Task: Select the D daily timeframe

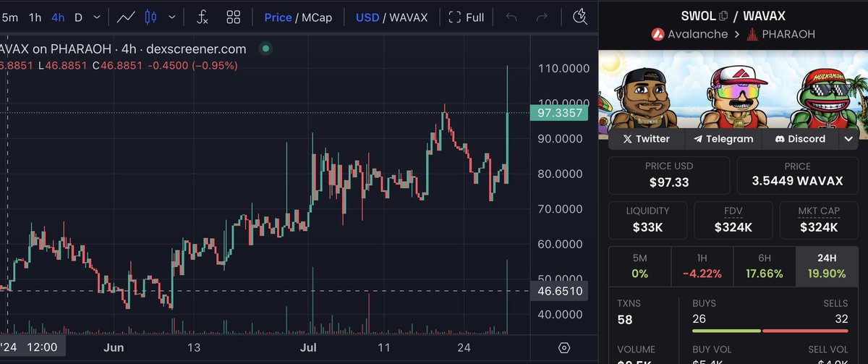Action: pyautogui.click(x=78, y=17)
